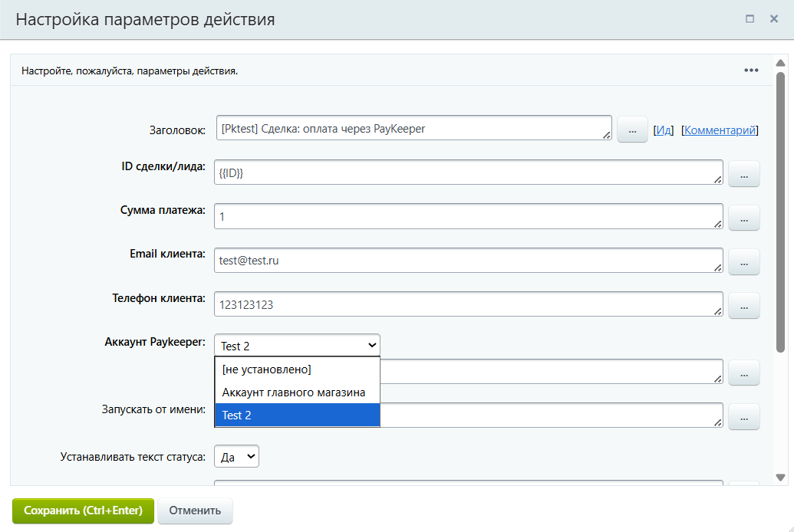Viewport: 794px width, 532px height.
Task: Open the field picker beside Email клиента
Action: [x=743, y=261]
